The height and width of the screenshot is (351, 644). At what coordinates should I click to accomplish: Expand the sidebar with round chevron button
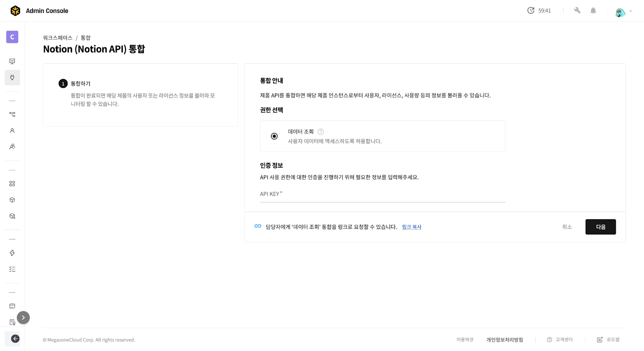23,318
